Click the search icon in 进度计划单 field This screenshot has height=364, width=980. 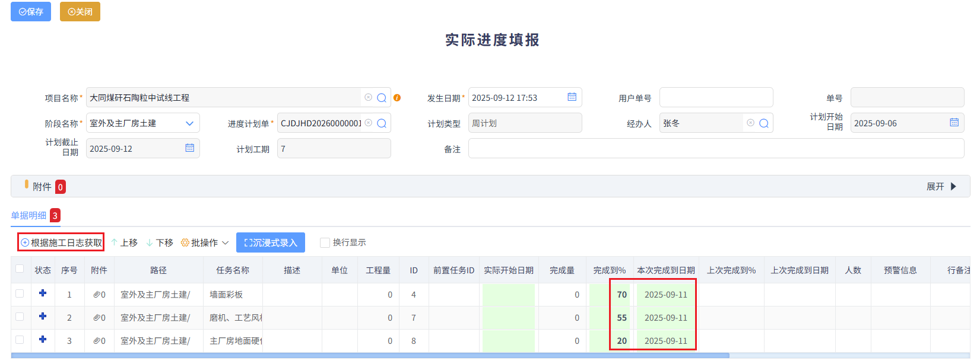click(x=382, y=123)
